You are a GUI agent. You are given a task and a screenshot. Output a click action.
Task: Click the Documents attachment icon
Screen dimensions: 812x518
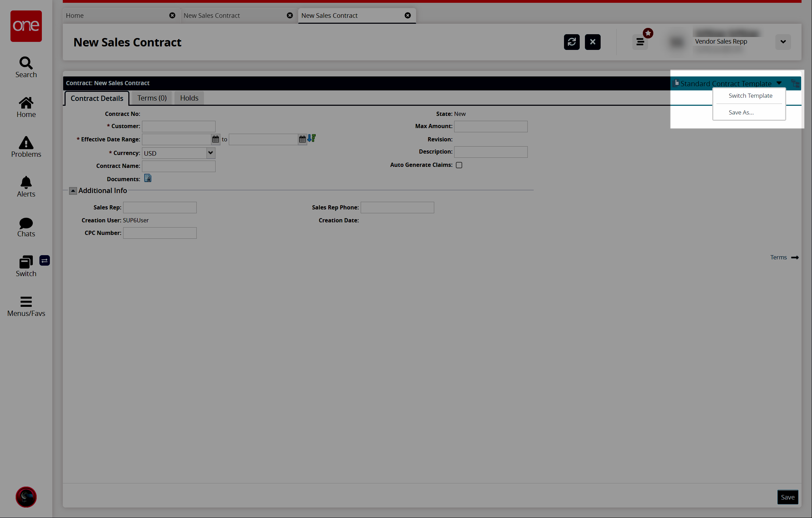coord(147,179)
